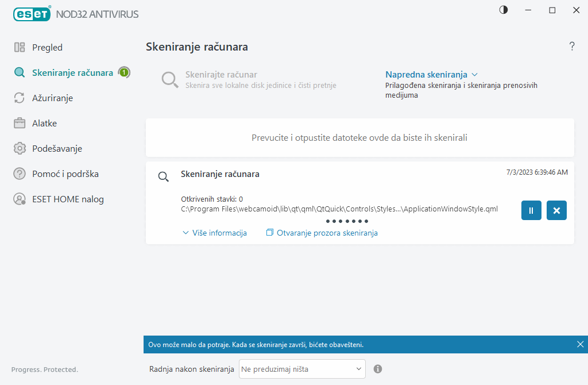Open the Pregled overview section
588x385 pixels.
(47, 48)
